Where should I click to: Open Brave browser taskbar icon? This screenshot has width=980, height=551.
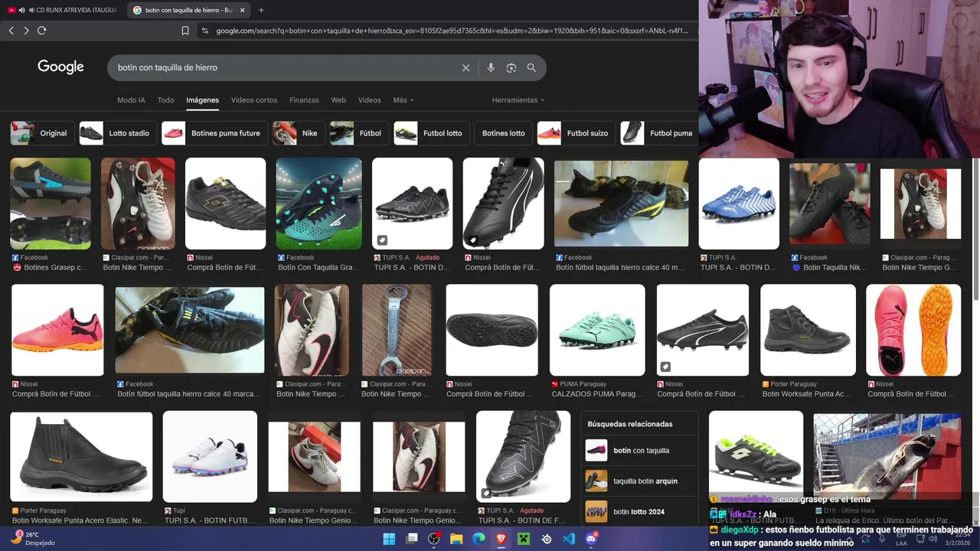[x=501, y=539]
